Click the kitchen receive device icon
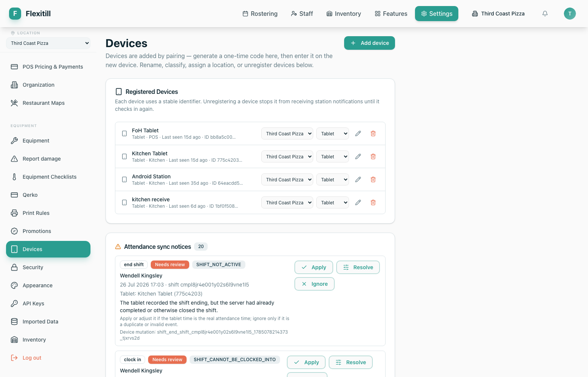Image resolution: width=588 pixels, height=377 pixels. tap(124, 202)
